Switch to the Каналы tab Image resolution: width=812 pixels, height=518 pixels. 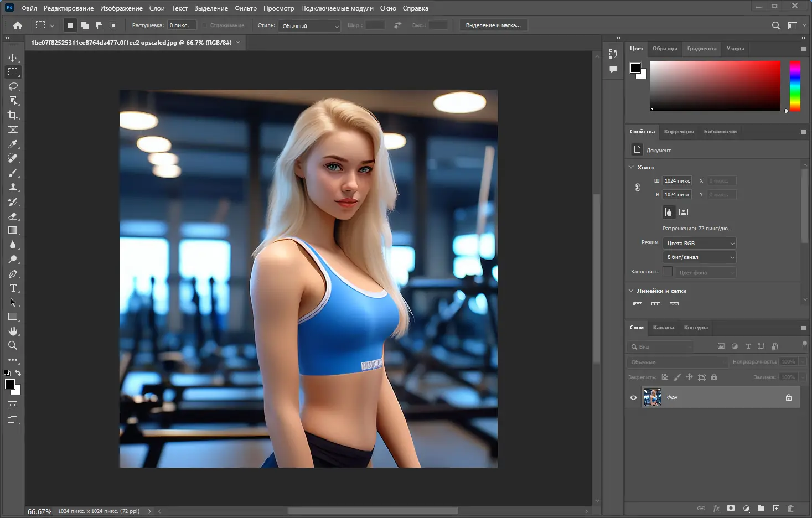tap(663, 328)
